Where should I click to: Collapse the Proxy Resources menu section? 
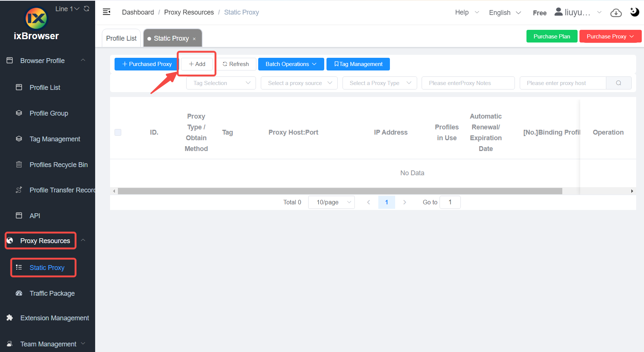click(83, 241)
